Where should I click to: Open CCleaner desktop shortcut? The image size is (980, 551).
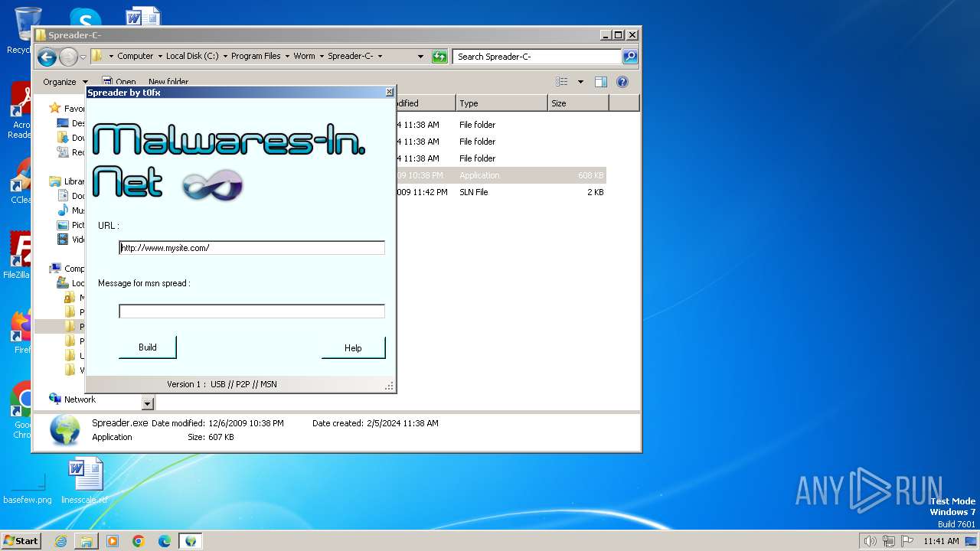coord(21,181)
